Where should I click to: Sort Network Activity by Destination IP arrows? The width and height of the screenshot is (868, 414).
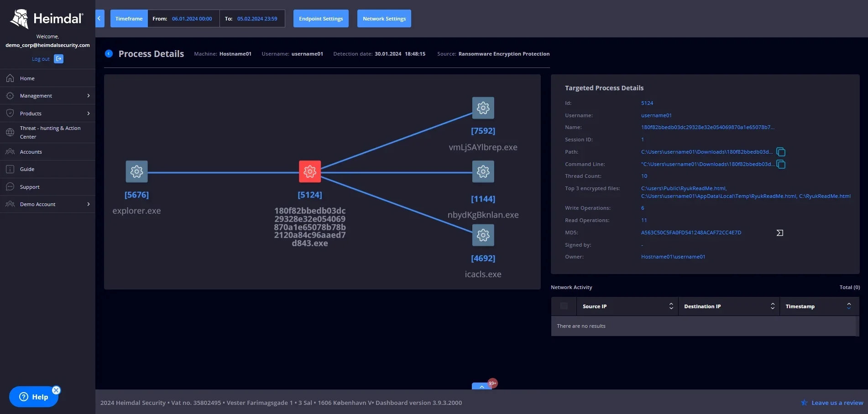773,306
